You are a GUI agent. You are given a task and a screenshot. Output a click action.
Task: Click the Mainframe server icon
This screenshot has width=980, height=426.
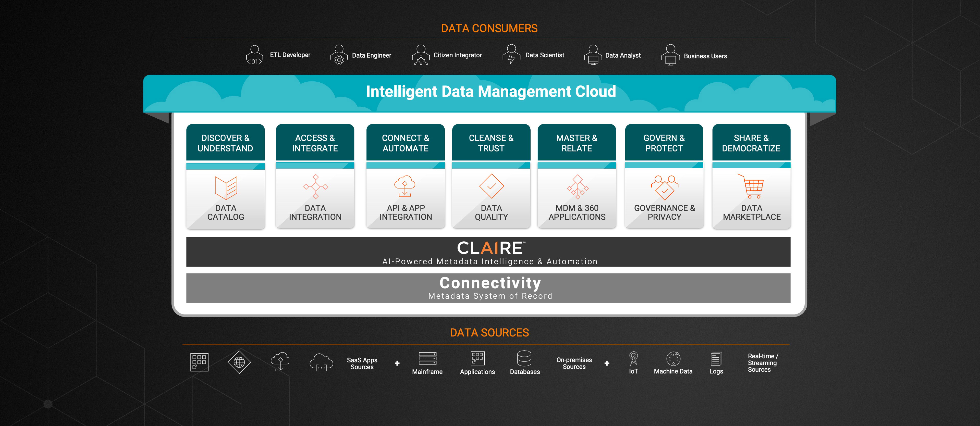[x=427, y=358]
